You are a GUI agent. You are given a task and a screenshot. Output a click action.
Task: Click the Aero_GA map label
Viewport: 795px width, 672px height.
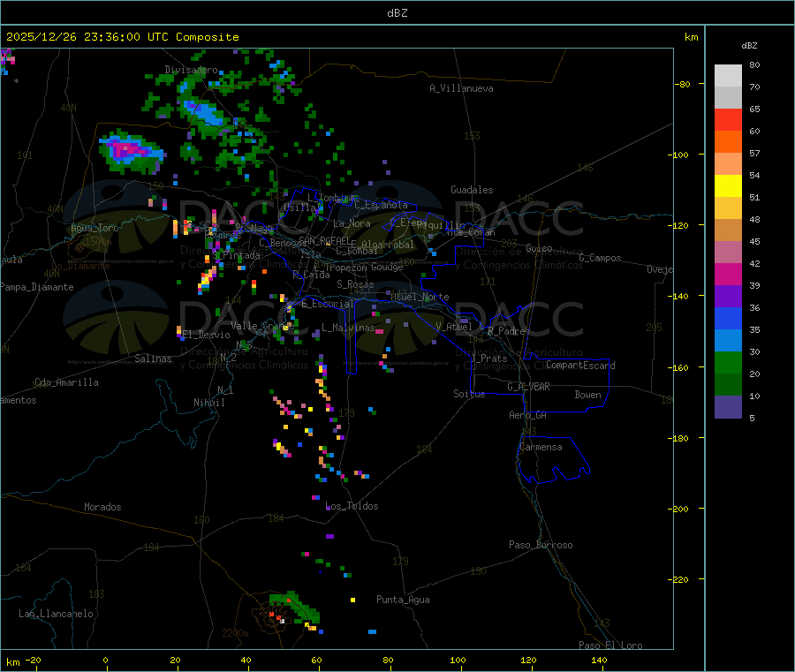527,415
